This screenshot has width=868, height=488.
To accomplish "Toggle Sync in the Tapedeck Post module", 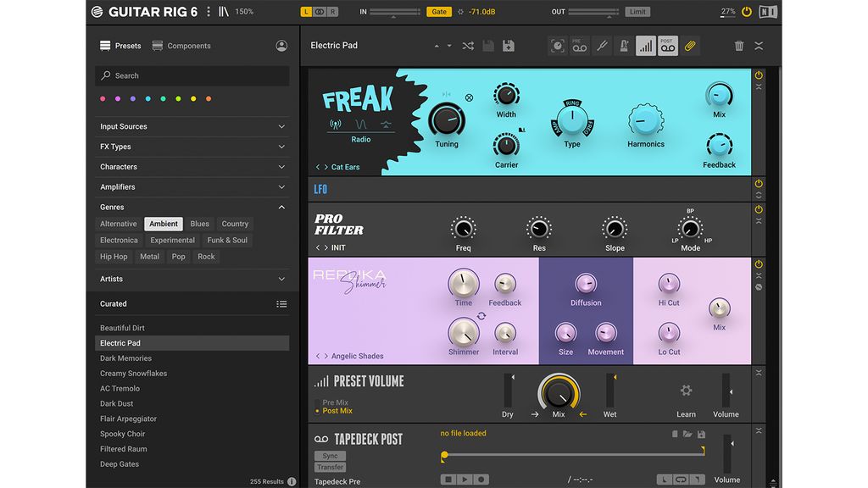I will point(330,455).
